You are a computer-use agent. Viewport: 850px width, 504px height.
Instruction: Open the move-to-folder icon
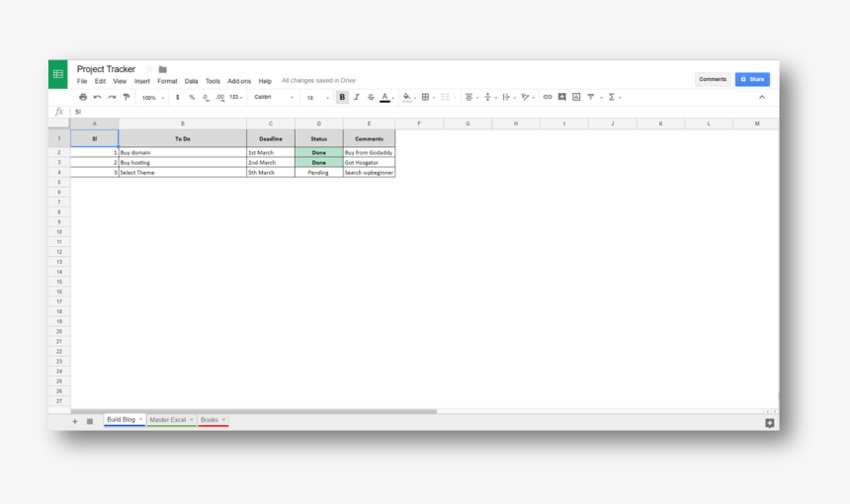[x=163, y=69]
